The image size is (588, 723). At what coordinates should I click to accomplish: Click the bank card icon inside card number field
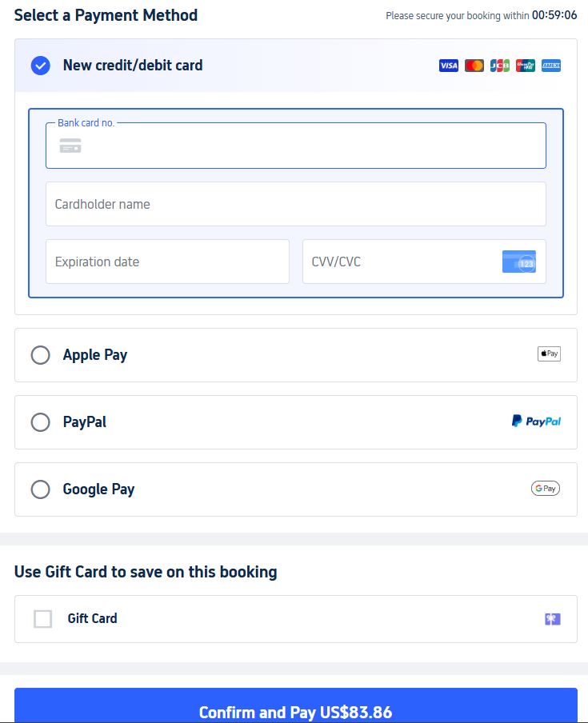[70, 146]
